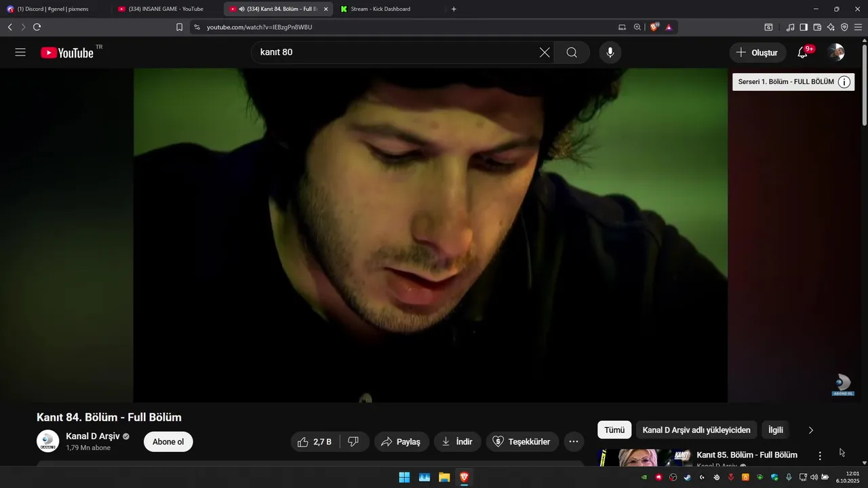
Task: Share the video via Paylaş
Action: (401, 442)
